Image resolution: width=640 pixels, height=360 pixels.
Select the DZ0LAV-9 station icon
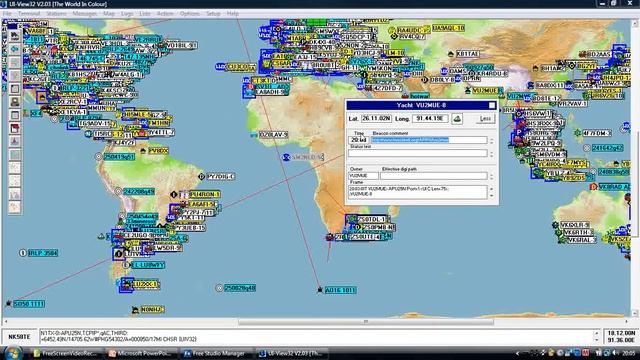point(254,134)
